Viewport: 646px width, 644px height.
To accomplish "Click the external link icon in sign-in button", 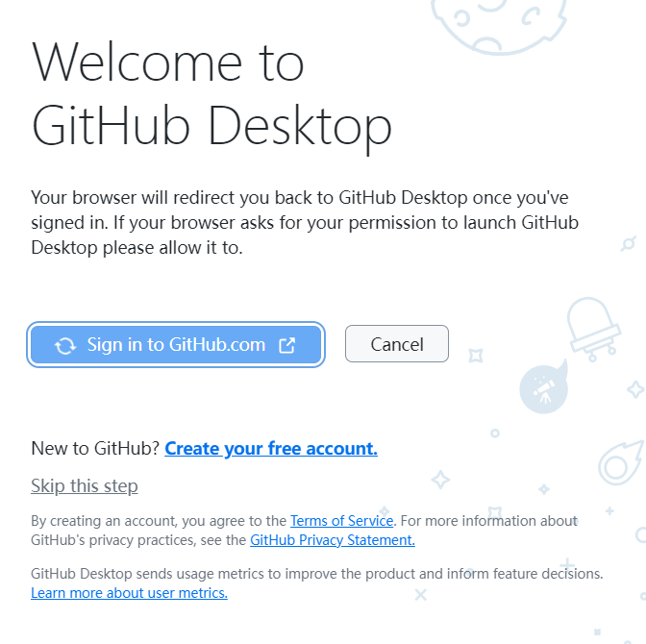I will 286,345.
